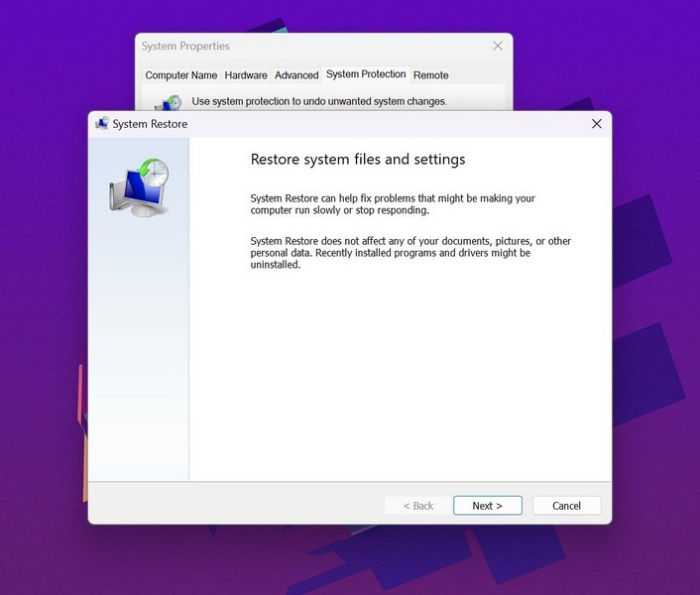The height and width of the screenshot is (595, 700).
Task: Click the paragraph about fixing slow computer problems
Action: [x=393, y=204]
